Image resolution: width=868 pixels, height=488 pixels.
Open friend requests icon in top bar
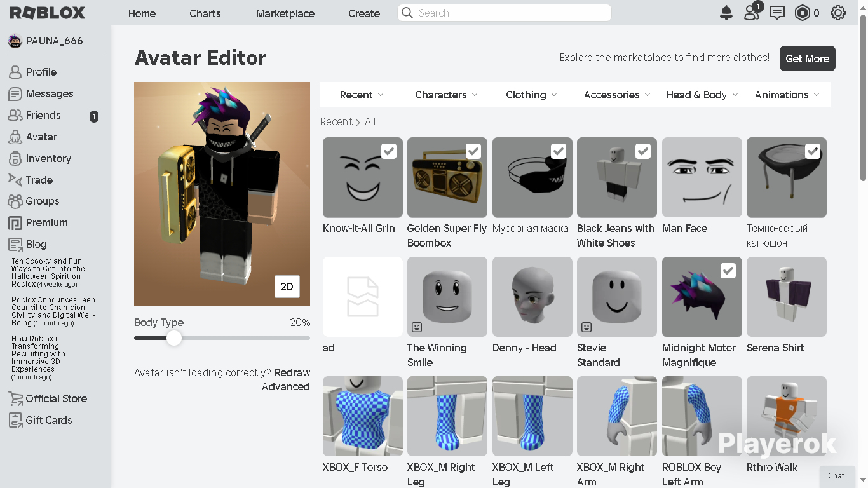[752, 13]
